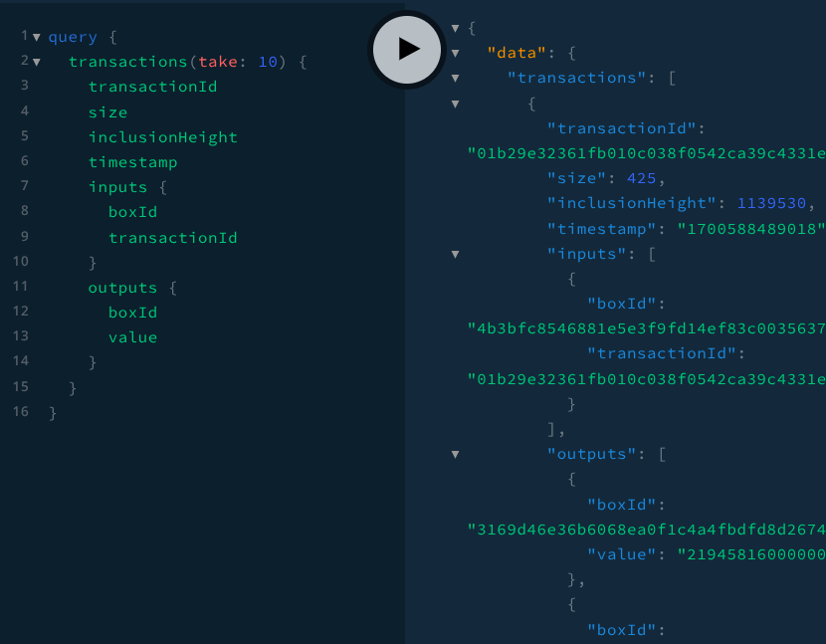Click the "transactions" key in the response
The width and height of the screenshot is (826, 644).
(x=576, y=78)
